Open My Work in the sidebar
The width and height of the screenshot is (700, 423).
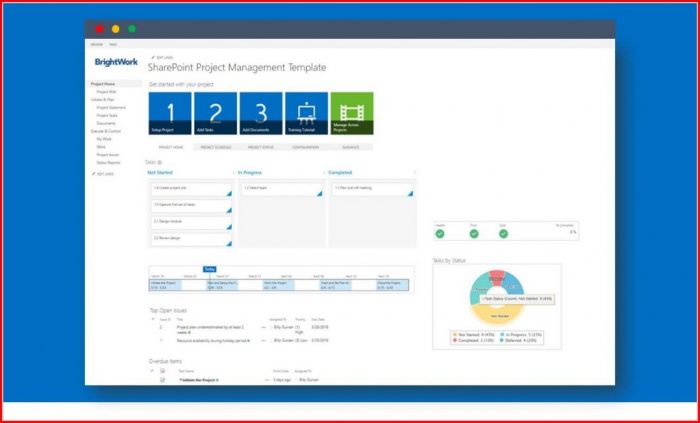click(104, 139)
